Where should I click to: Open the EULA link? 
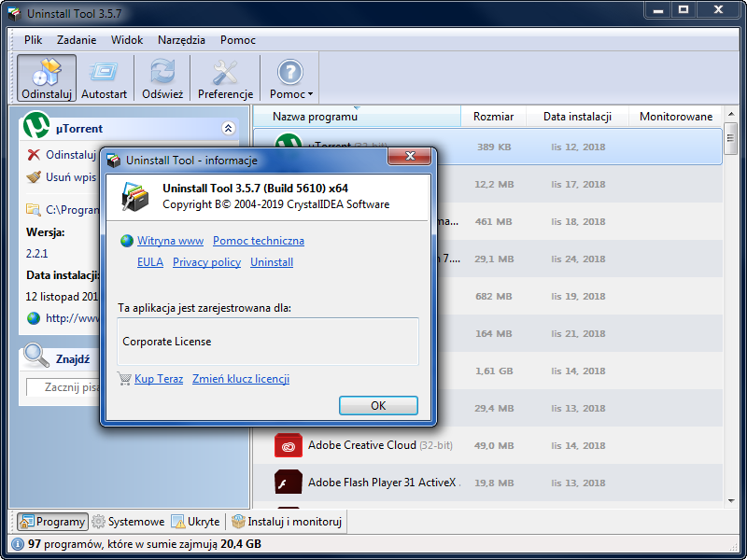150,262
